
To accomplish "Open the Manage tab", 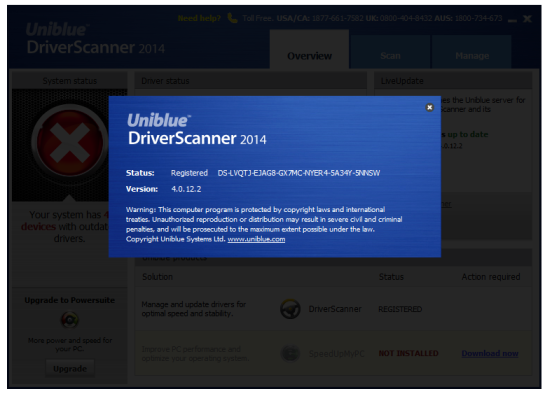I will (472, 52).
